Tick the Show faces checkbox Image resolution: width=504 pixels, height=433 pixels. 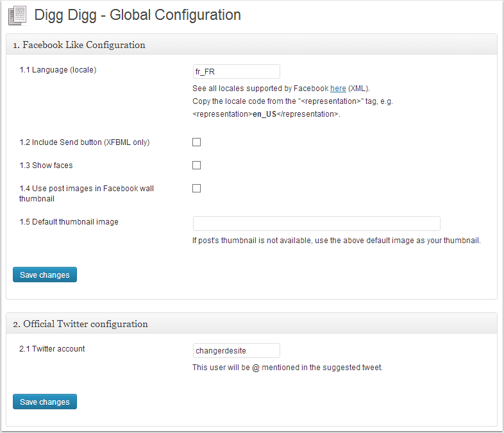pos(196,166)
